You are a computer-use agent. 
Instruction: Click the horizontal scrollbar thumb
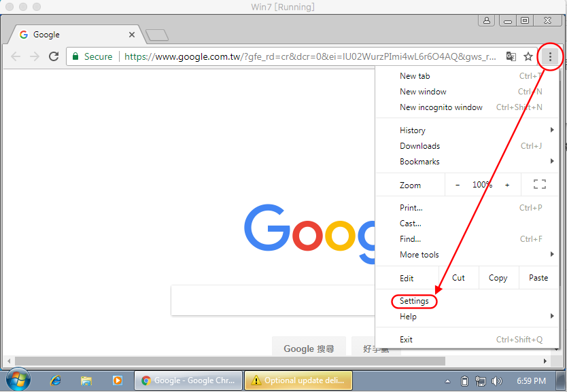[230, 361]
